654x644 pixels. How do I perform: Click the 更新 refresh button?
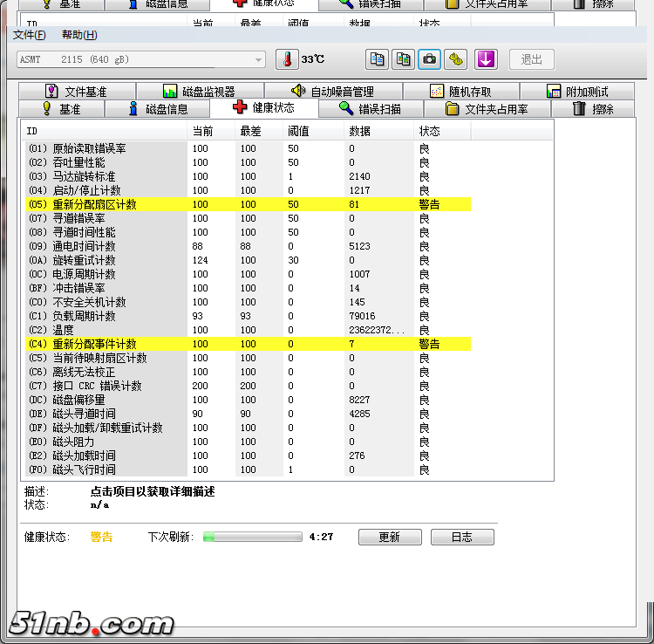coord(390,537)
